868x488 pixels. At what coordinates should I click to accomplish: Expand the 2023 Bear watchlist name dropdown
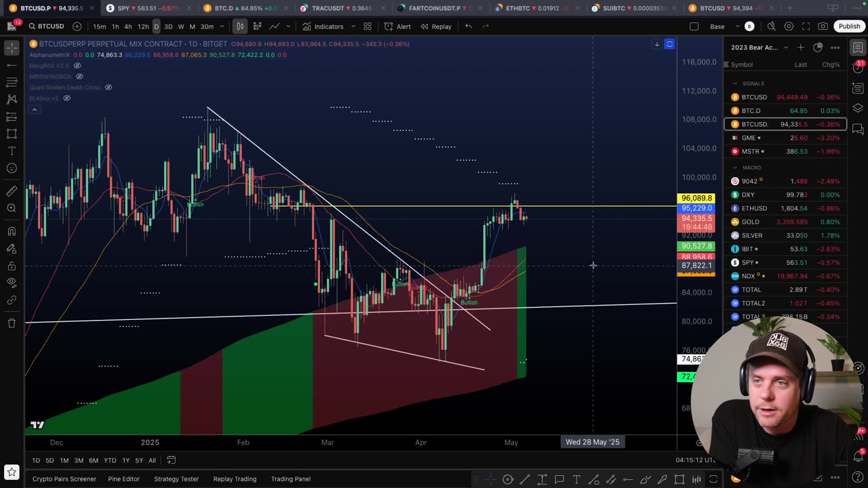786,47
